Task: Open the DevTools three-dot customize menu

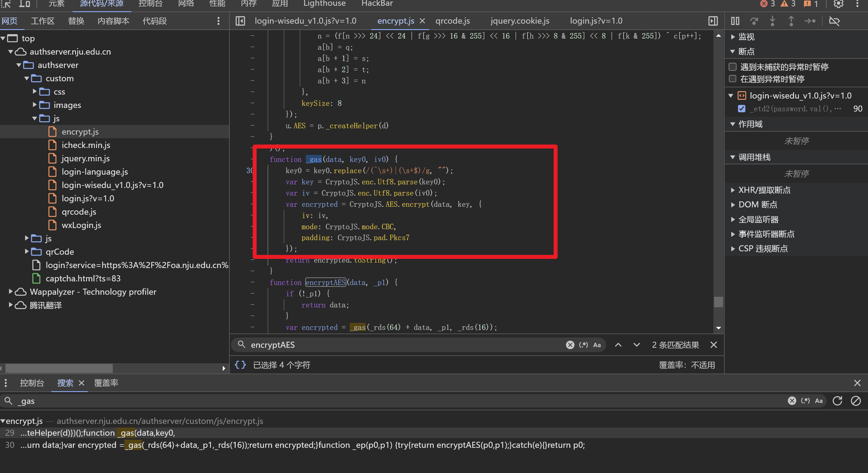Action: pos(858,4)
